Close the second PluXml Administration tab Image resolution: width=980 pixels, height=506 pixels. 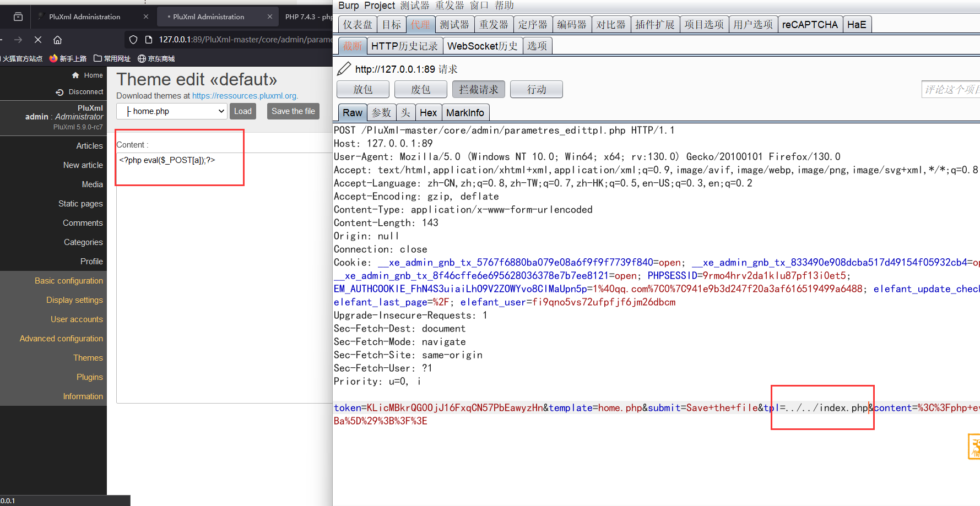270,17
